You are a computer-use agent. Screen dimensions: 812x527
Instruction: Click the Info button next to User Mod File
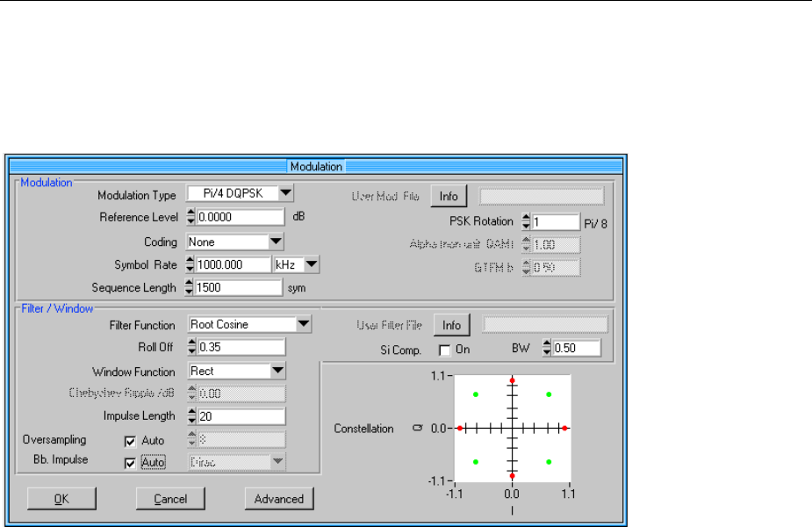point(449,197)
